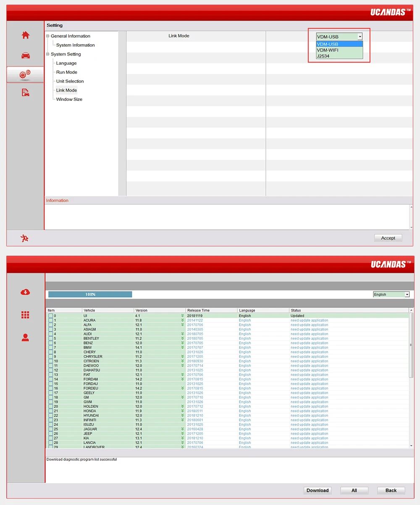Collapse the General Information tree node
The height and width of the screenshot is (505, 420).
coord(48,36)
